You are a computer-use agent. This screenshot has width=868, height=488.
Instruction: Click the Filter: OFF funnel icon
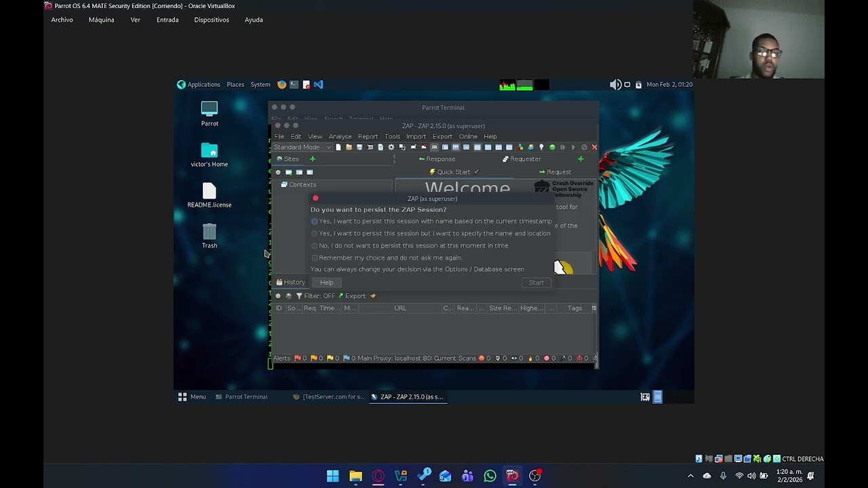[299, 296]
